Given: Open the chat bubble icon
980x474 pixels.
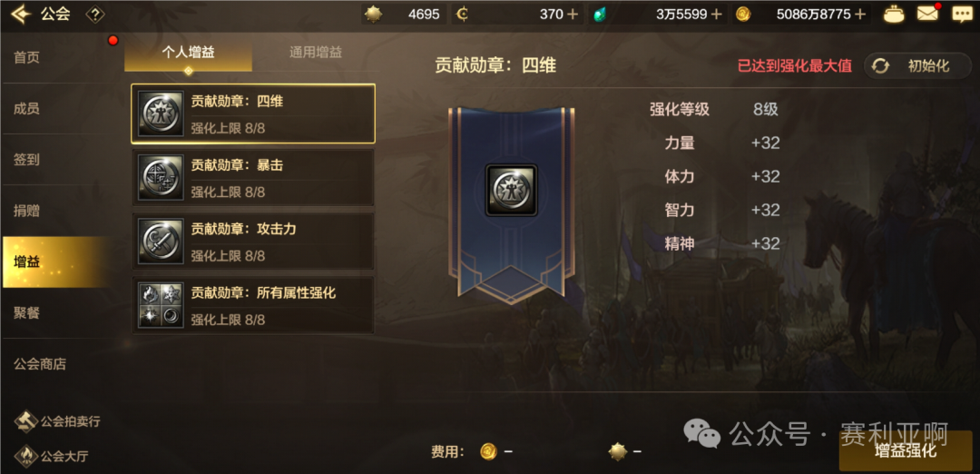Looking at the screenshot, I should tap(963, 14).
